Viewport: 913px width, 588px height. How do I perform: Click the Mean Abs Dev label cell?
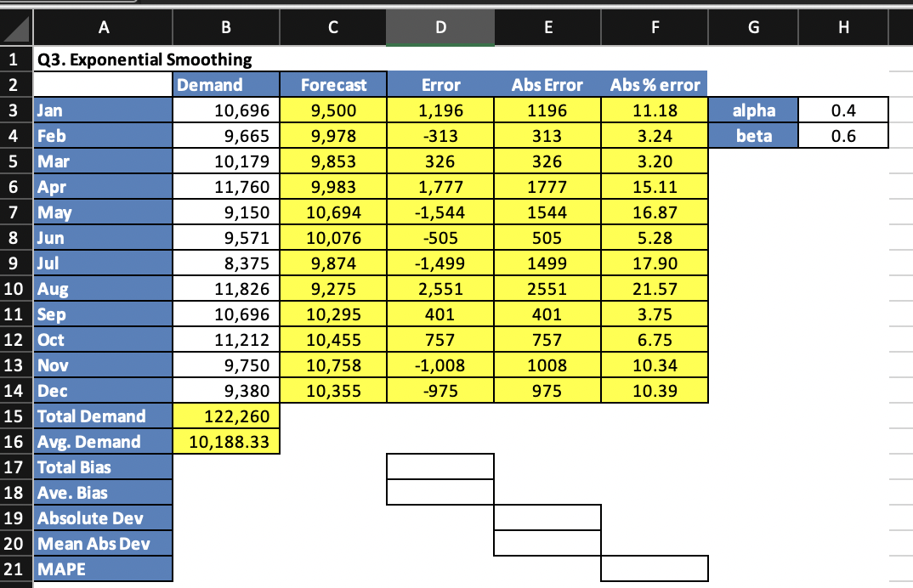point(104,543)
